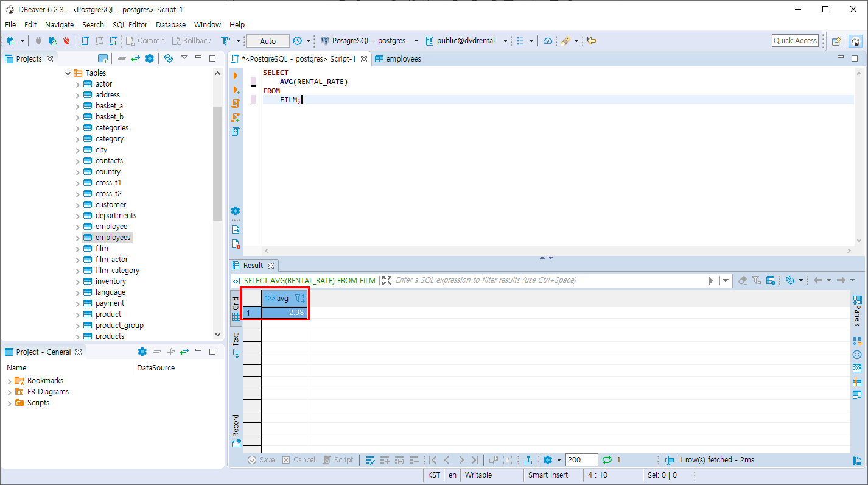This screenshot has width=868, height=485.
Task: Click the dashboard gauge icon in the toolbar
Action: (548, 41)
